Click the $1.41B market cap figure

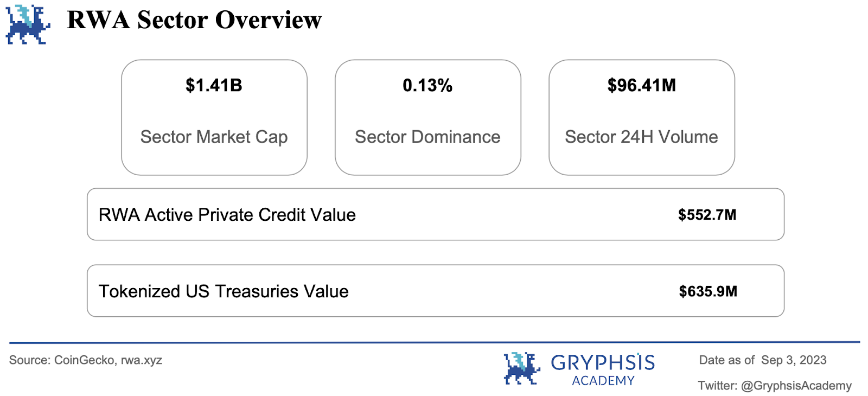(x=214, y=85)
